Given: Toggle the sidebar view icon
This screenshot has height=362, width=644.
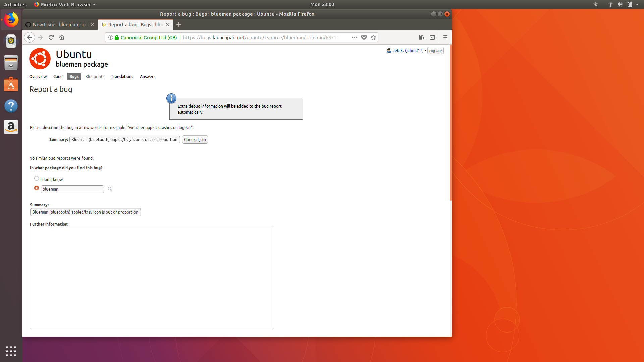Looking at the screenshot, I should 432,37.
